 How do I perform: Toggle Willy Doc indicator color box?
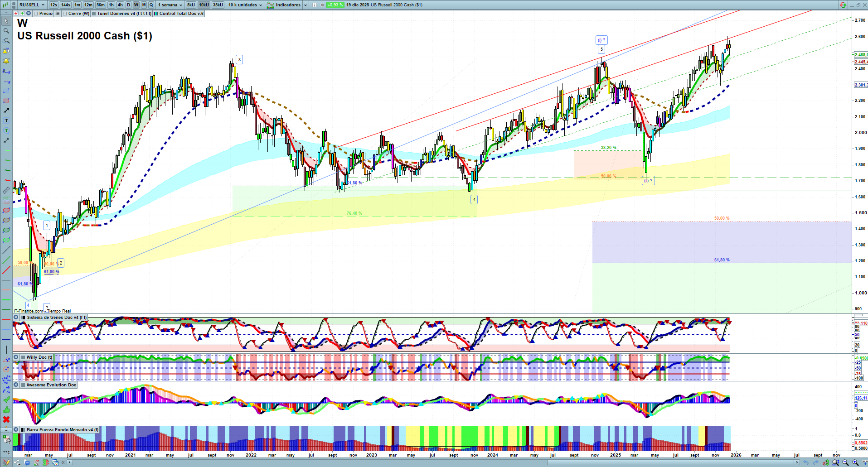23,357
